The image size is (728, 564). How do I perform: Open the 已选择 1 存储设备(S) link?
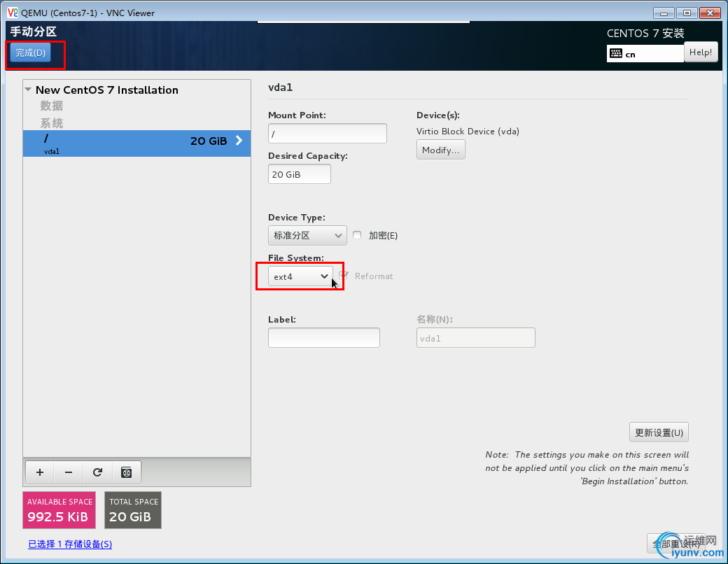click(x=70, y=544)
